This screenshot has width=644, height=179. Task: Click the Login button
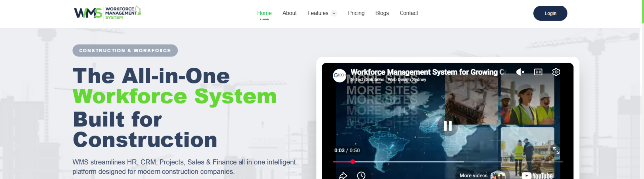(x=550, y=13)
